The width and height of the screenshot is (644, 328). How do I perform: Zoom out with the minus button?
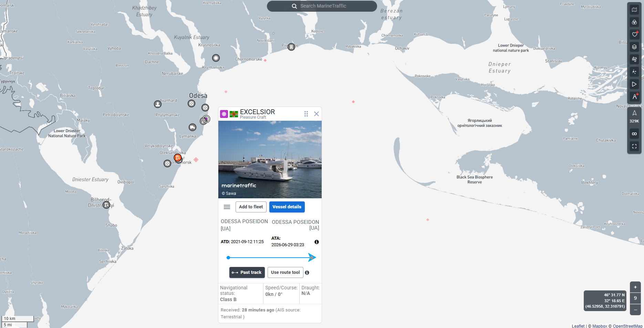click(x=635, y=310)
